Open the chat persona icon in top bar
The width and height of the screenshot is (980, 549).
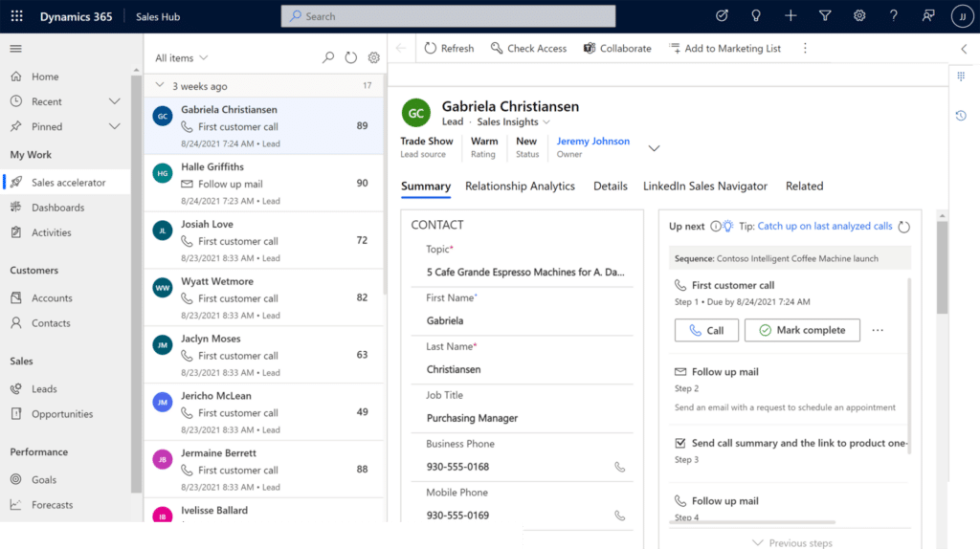pos(928,16)
